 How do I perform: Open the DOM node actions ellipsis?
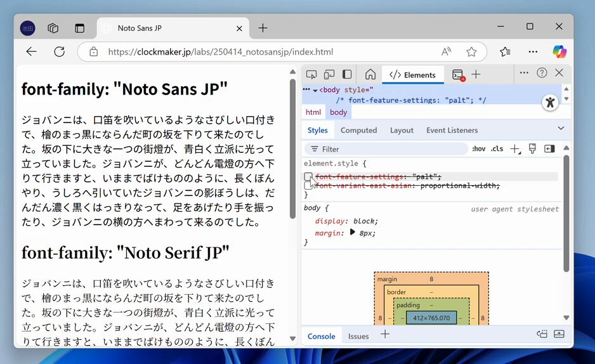click(306, 89)
